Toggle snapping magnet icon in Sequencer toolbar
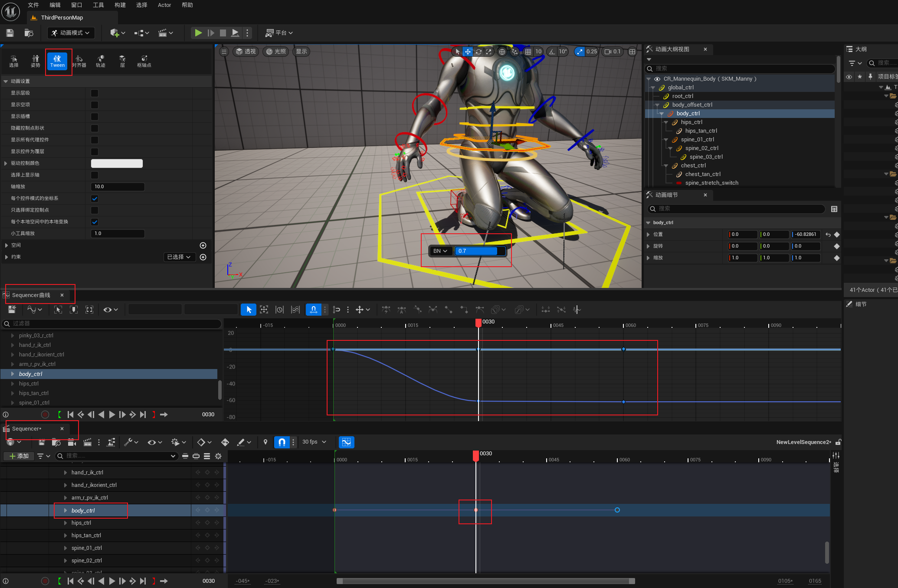 click(x=282, y=442)
